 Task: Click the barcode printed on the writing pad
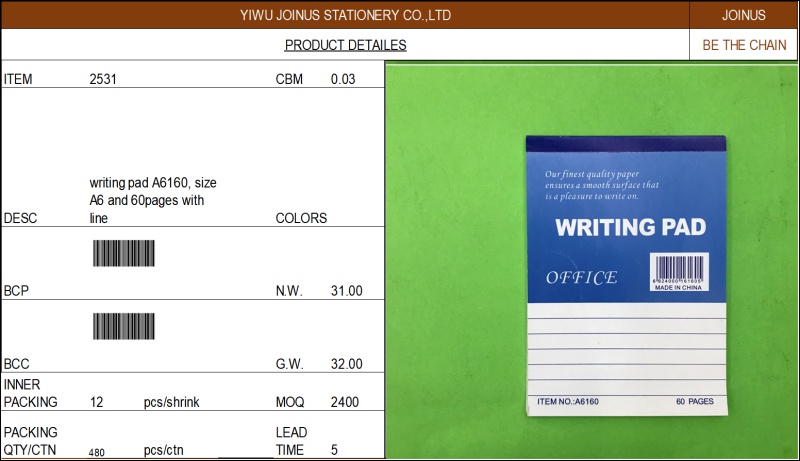click(x=679, y=268)
